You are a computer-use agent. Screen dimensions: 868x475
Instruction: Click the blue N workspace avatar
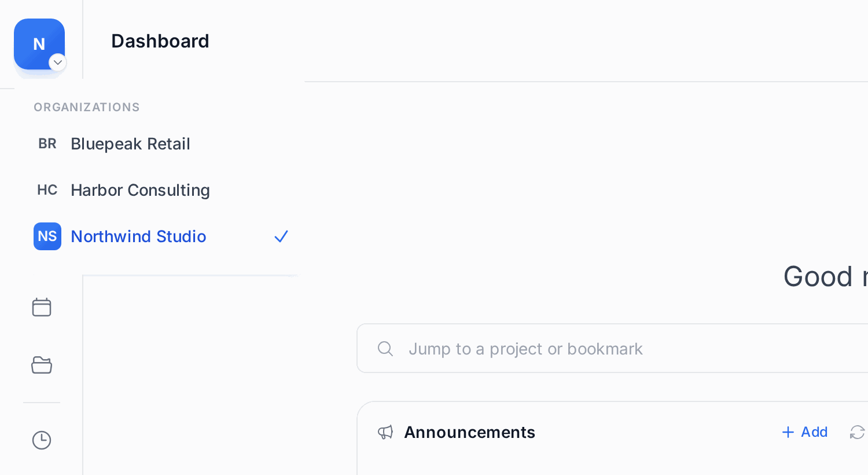click(x=39, y=44)
